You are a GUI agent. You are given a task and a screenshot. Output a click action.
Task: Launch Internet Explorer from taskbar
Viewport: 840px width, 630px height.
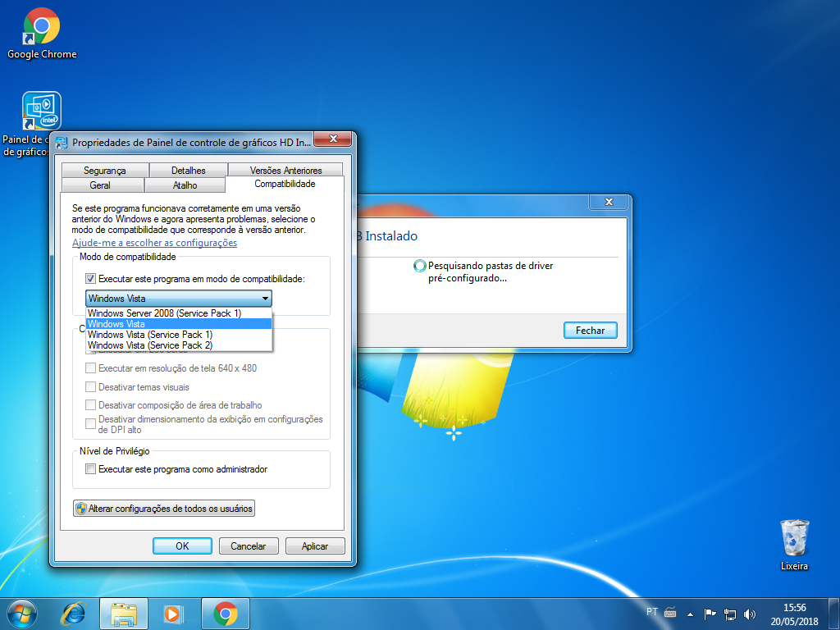coord(74,614)
